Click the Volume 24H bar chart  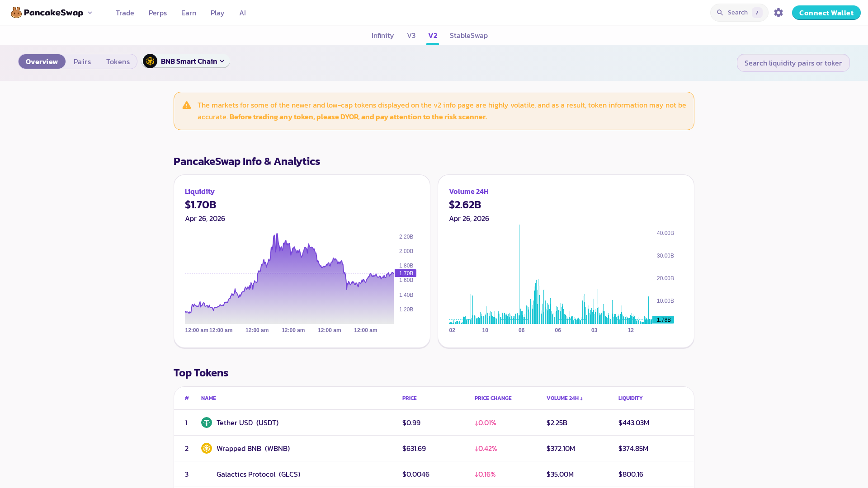(551, 274)
